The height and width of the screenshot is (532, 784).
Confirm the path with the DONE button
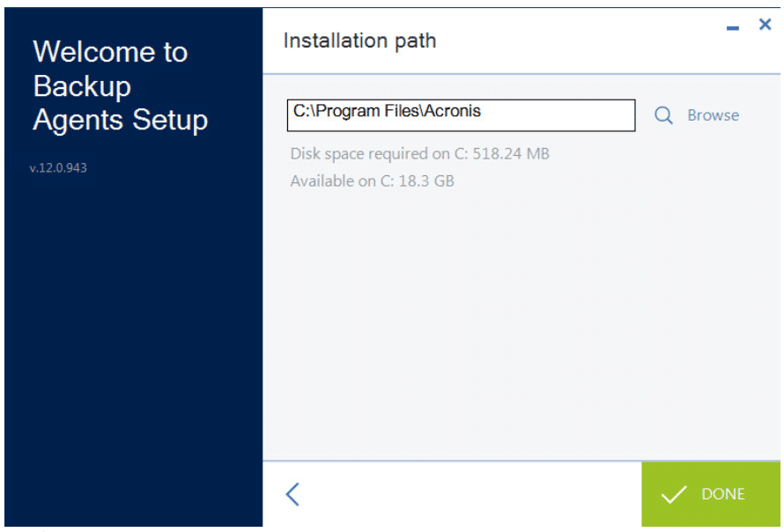click(711, 494)
